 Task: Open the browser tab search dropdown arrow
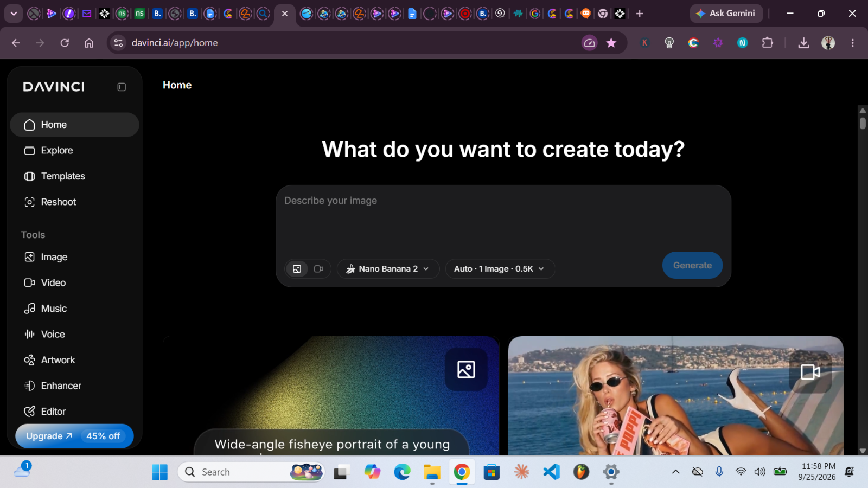coord(14,14)
